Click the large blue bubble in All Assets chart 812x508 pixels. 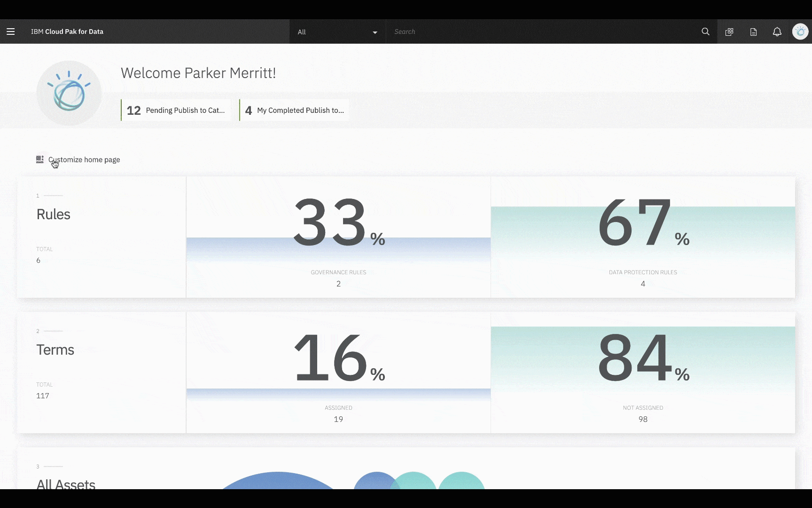278,481
